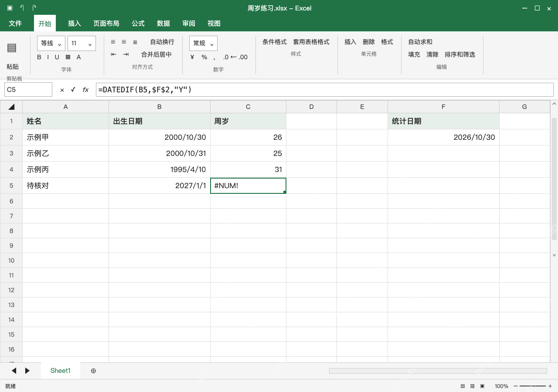
Task: Undo the last action
Action: pos(22,8)
